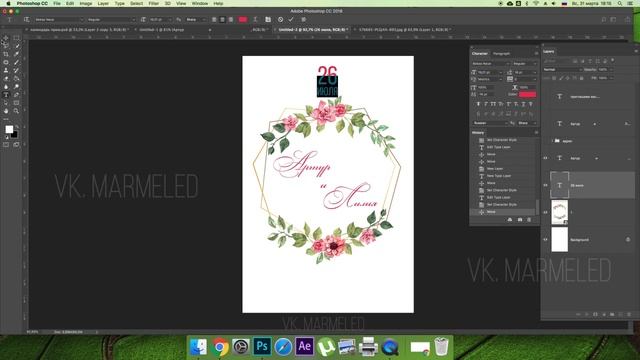Hide the Background layer

(x=545, y=240)
